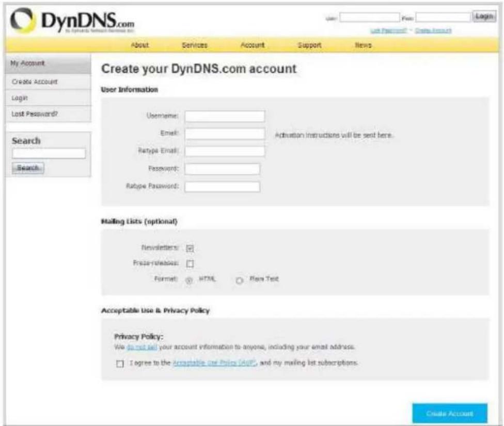Open Lost Password? sidebar link
This screenshot has height=426, width=504.
(48, 114)
